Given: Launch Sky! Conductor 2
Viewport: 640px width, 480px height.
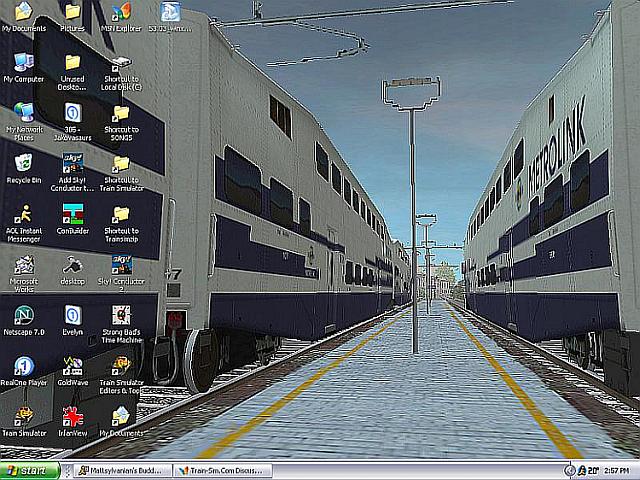Looking at the screenshot, I should tap(121, 273).
